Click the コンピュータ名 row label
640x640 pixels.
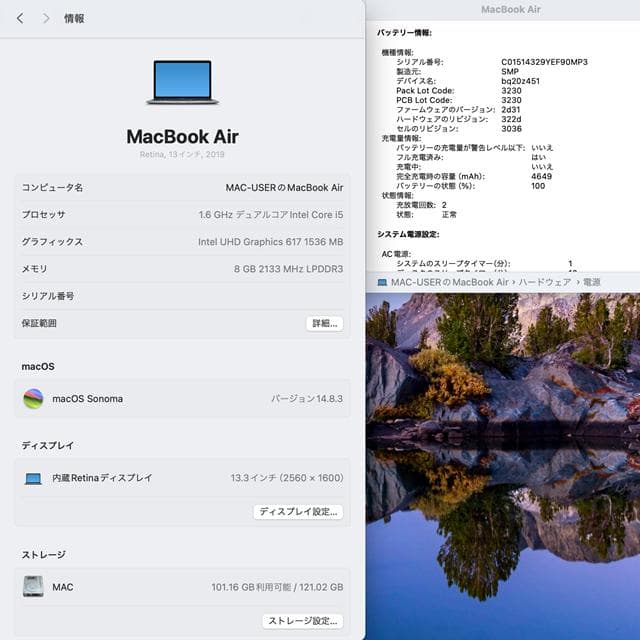[x=52, y=188]
